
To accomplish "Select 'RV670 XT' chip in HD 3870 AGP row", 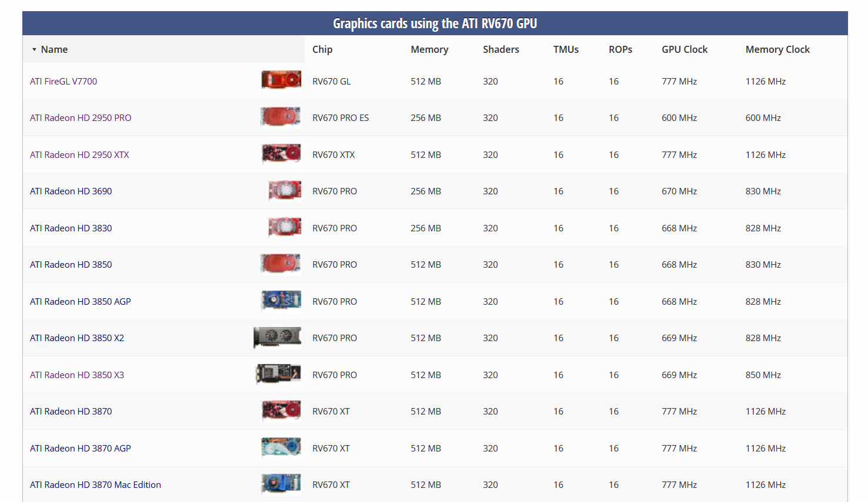I will pyautogui.click(x=331, y=449).
